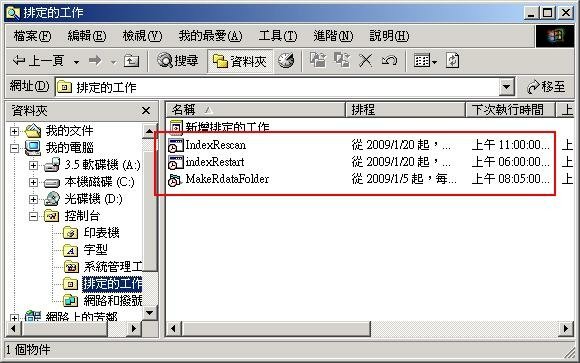The height and width of the screenshot is (363, 580).
Task: Sort by 下次執行時間 column header
Action: point(510,110)
